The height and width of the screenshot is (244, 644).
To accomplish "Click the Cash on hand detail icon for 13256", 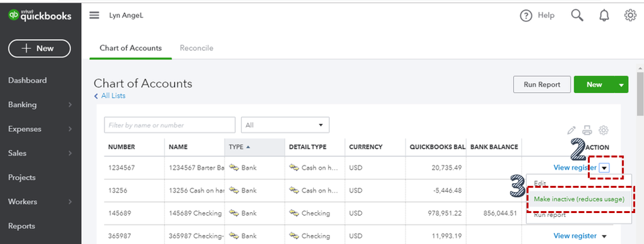I will 294,190.
